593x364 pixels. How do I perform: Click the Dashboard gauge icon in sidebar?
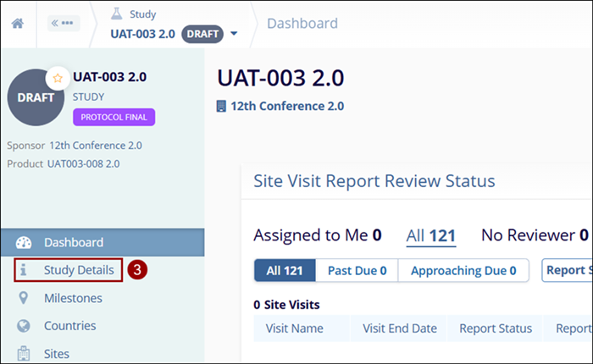click(24, 242)
